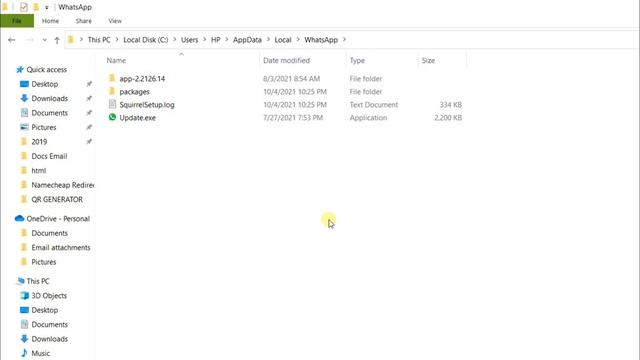This screenshot has height=360, width=640.
Task: Click the 'Text Document' type cell
Action: pos(373,104)
